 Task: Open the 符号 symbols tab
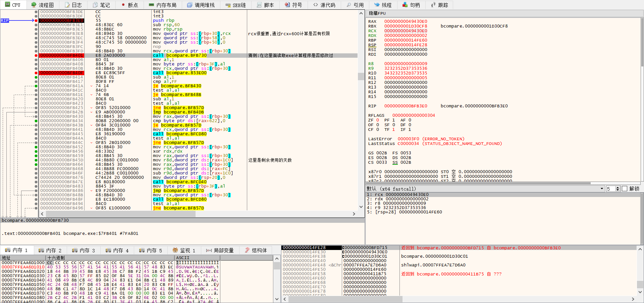pyautogui.click(x=293, y=5)
